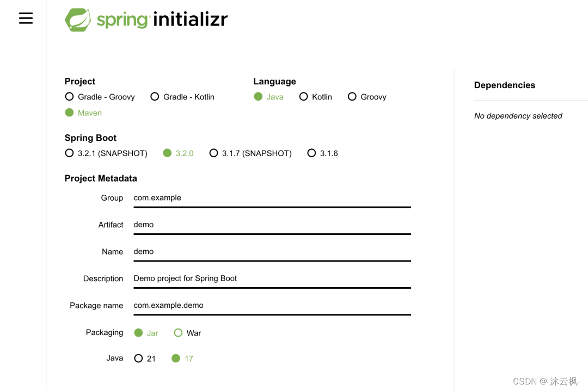
Task: Pick Spring Boot version 3.1.6
Action: click(x=322, y=153)
